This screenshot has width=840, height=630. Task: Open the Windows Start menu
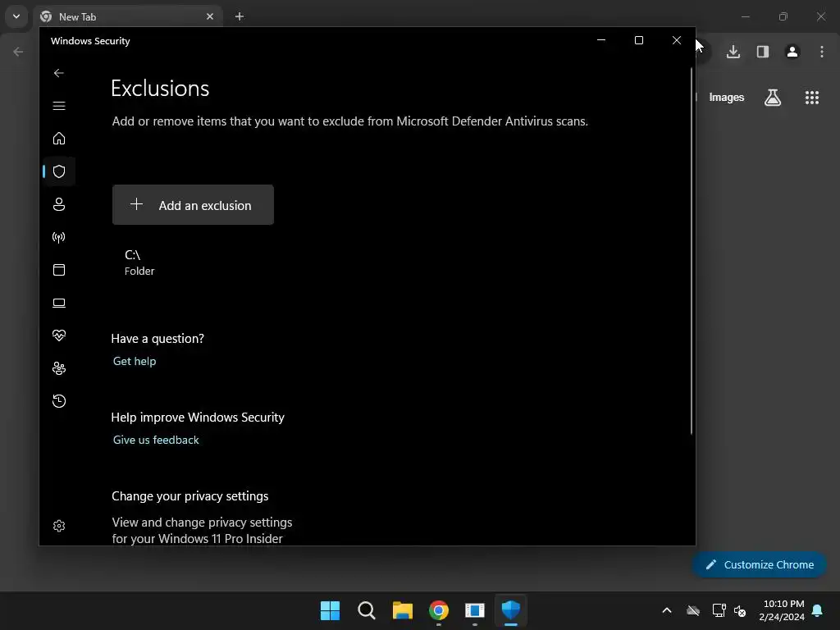(330, 610)
